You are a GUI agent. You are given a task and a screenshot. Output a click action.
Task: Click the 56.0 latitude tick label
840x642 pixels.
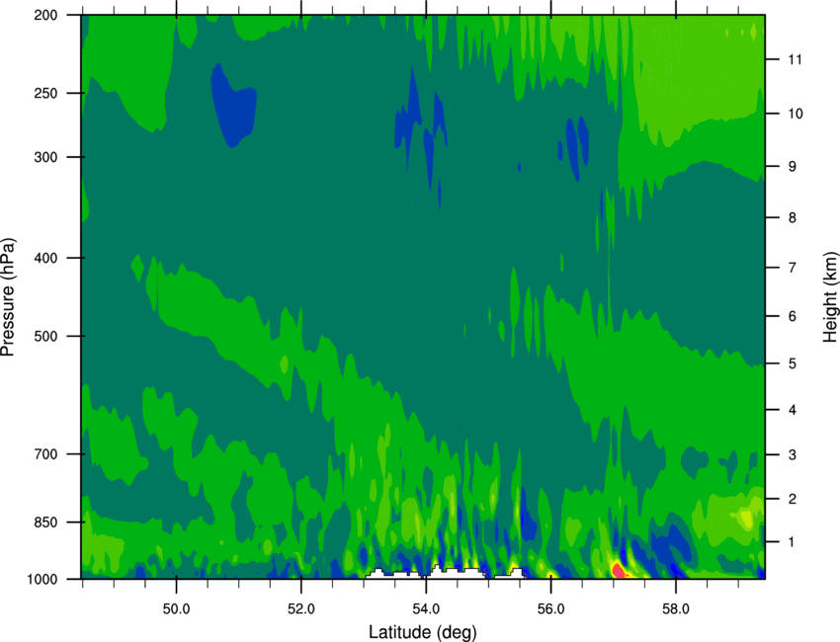point(551,609)
